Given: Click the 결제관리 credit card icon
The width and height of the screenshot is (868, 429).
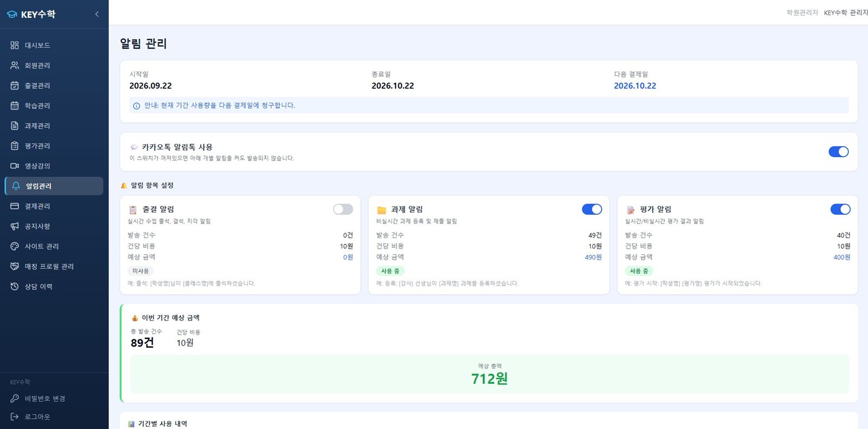Looking at the screenshot, I should 15,206.
